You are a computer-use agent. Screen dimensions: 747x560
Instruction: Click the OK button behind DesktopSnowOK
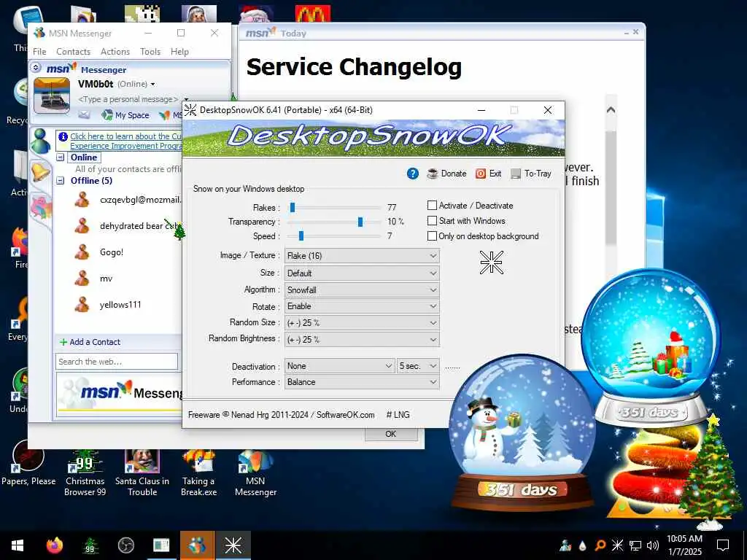pyautogui.click(x=391, y=434)
